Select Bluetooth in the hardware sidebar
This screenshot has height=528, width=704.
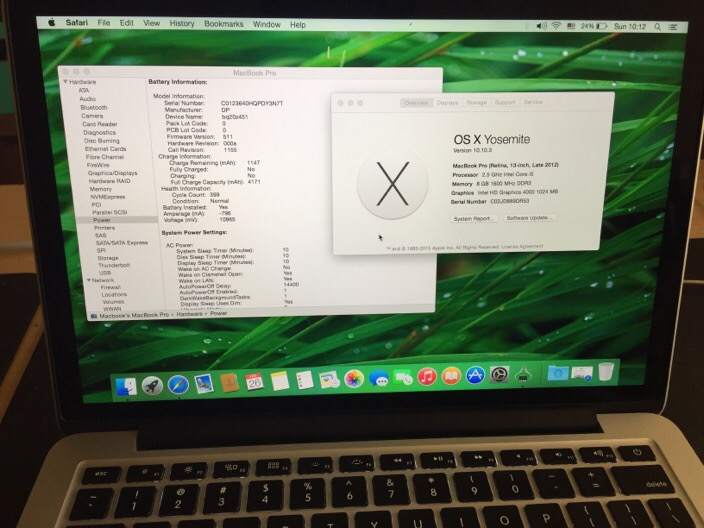pos(93,107)
